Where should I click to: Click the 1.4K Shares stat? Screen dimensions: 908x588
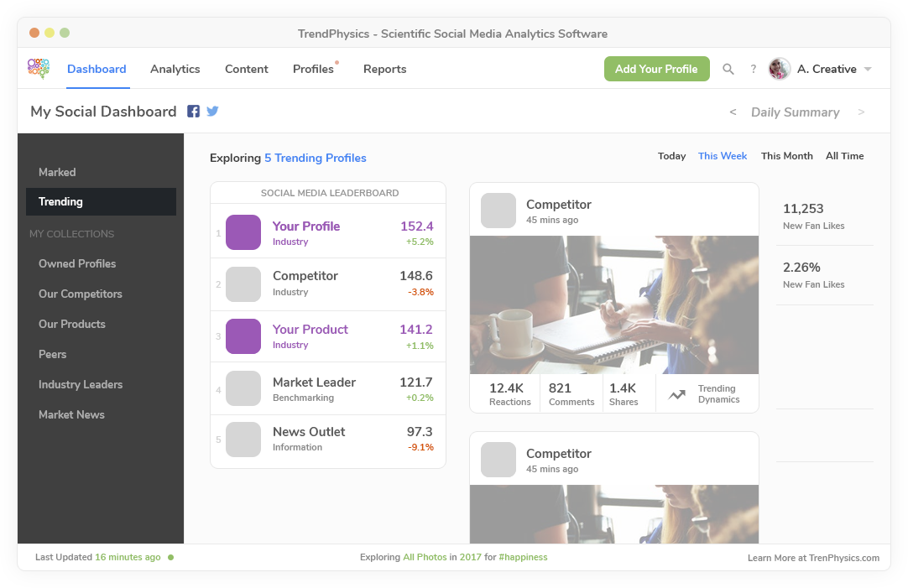point(624,394)
